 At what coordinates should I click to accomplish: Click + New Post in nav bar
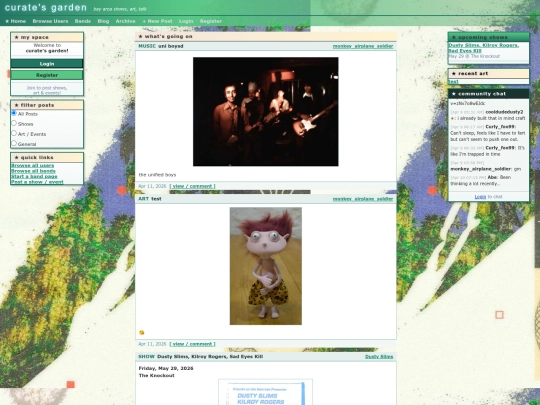click(x=157, y=21)
